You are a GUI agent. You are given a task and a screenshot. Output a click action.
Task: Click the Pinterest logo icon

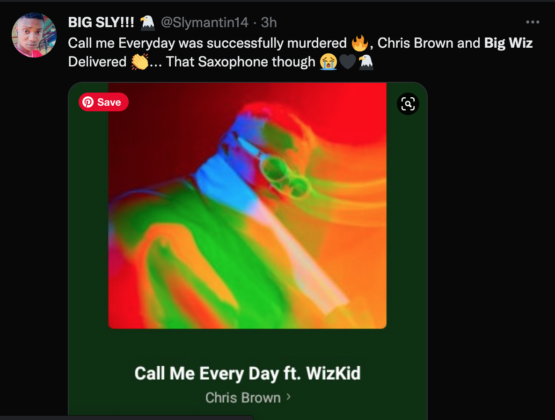88,102
